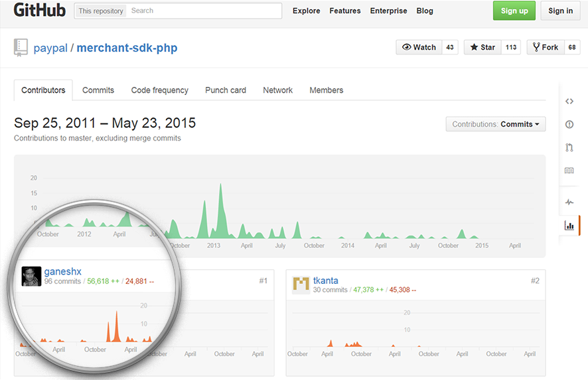Open the Code sidebar icon
Screen dimensions: 588x380
[x=569, y=101]
